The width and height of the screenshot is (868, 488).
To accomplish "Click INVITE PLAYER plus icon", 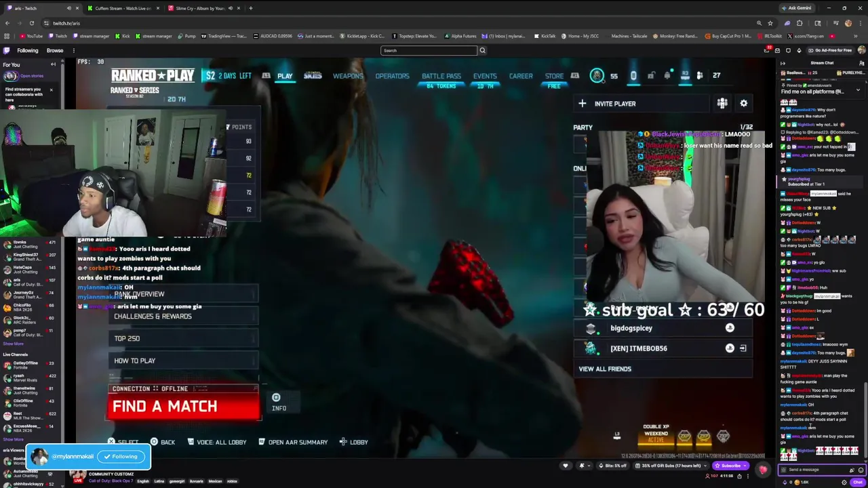I will [x=582, y=104].
